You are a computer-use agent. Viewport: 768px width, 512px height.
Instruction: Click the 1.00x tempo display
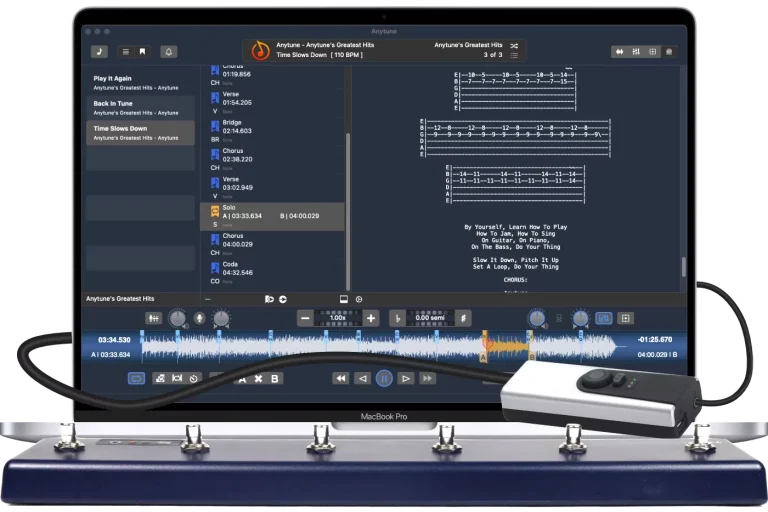coord(338,318)
